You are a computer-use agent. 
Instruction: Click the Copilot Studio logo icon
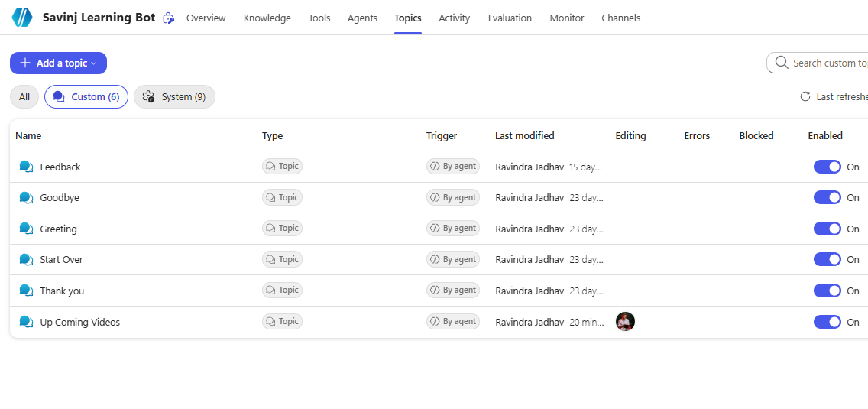coord(22,18)
